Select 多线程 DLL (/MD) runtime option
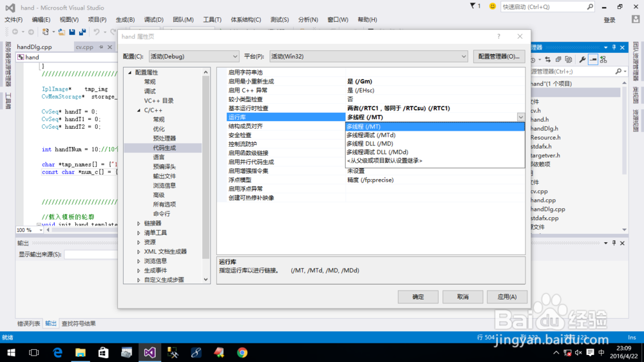644x362 pixels. point(435,144)
